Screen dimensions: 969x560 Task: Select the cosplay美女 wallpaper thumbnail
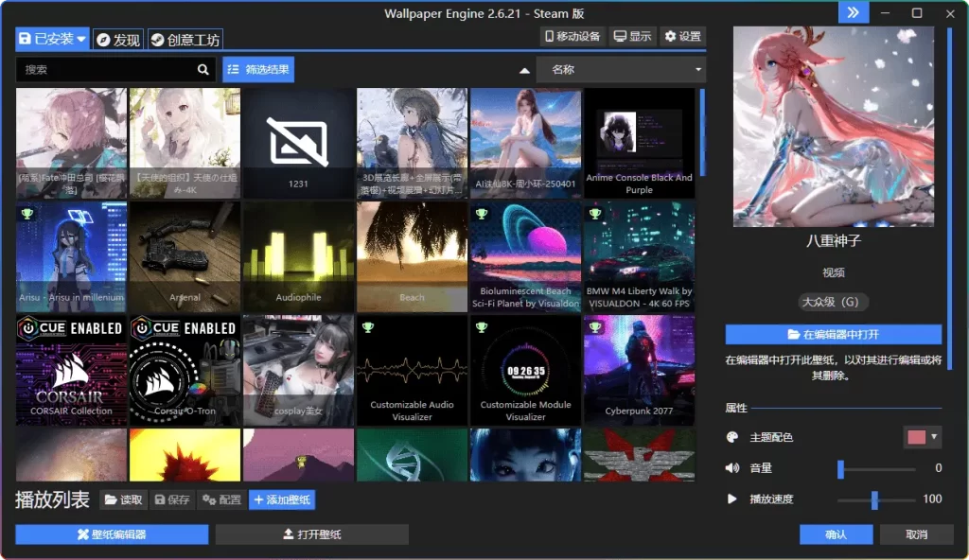[298, 370]
